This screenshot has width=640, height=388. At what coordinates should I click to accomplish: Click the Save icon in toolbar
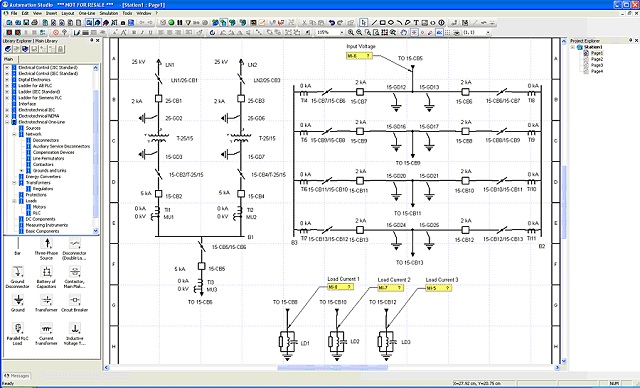[x=26, y=23]
